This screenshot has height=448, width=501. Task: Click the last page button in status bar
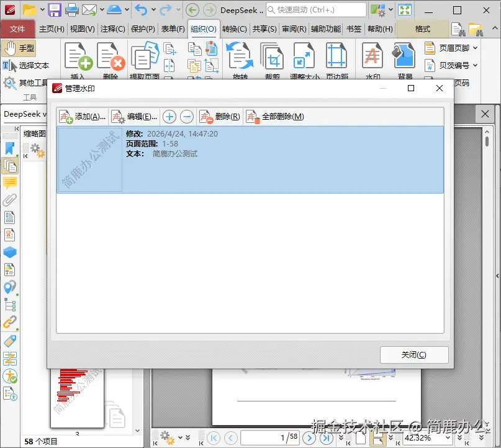pos(326,438)
